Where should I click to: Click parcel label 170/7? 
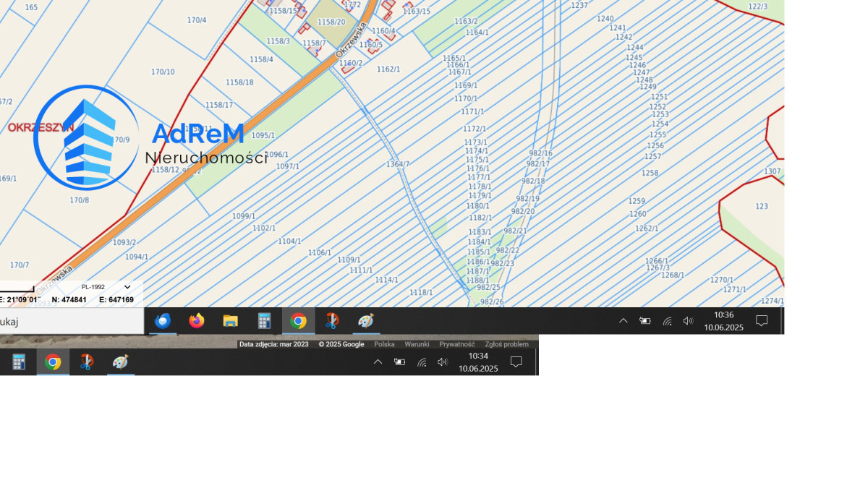[x=20, y=265]
